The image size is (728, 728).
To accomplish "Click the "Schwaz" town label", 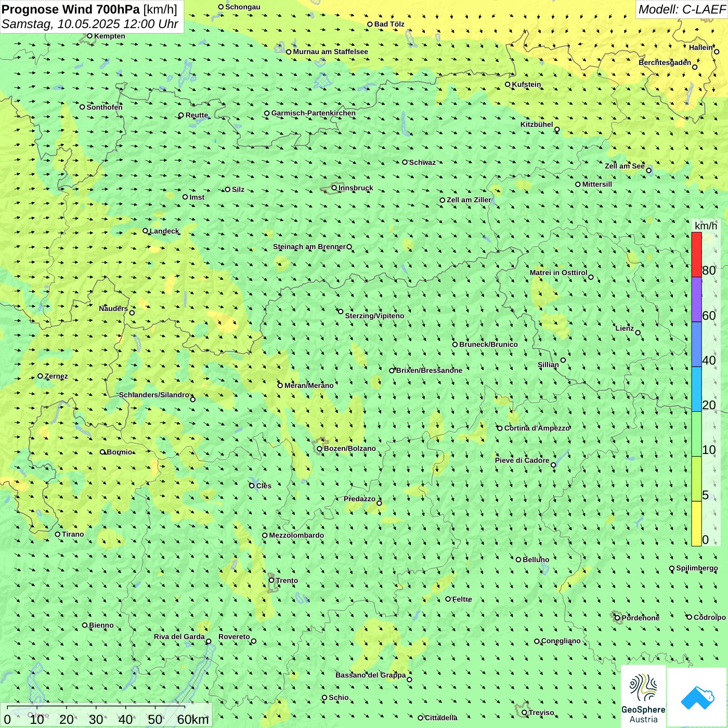I will point(422,162).
